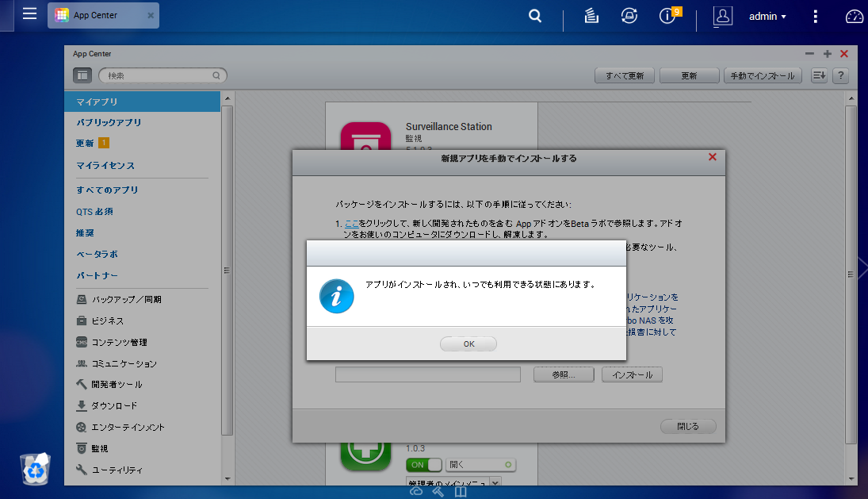Screen dimensions: 868x499
Task: Expand the admin user dropdown
Action: pos(767,16)
